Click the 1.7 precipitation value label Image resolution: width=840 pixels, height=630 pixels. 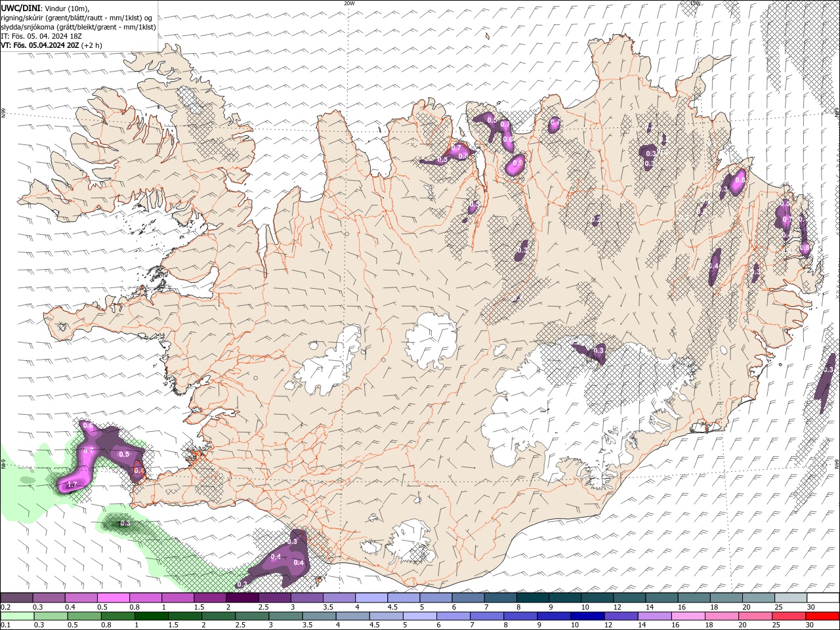(72, 485)
